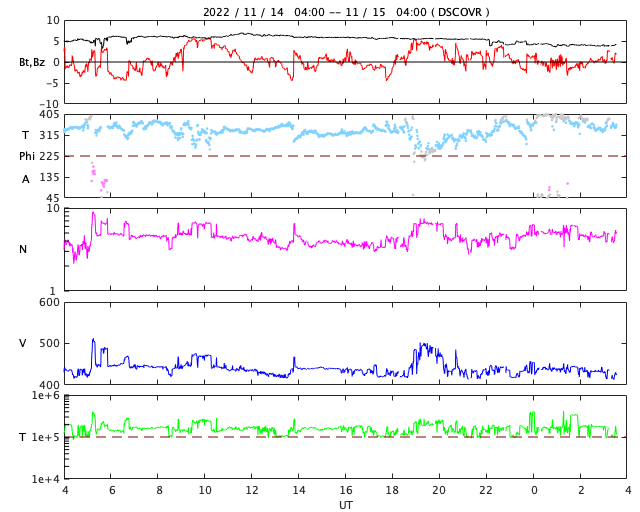Image resolution: width=640 pixels, height=512 pixels.
Task: Click the '45' angle tick label
Action: pyautogui.click(x=53, y=198)
